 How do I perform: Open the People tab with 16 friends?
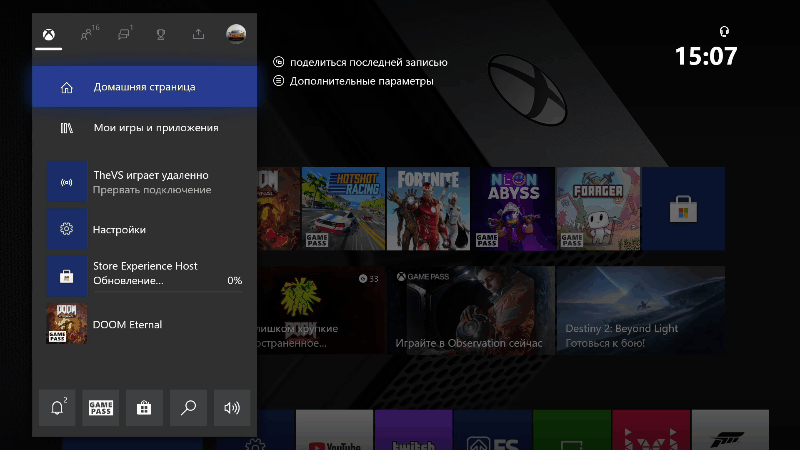click(x=89, y=34)
